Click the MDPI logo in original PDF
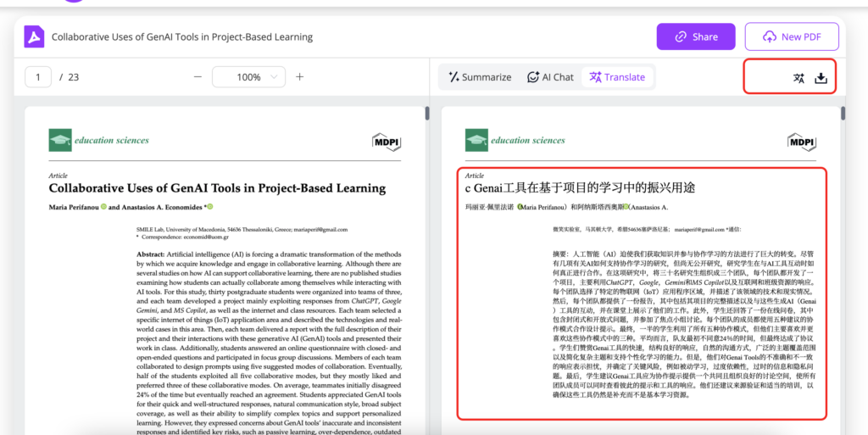This screenshot has width=868, height=435. tap(387, 142)
